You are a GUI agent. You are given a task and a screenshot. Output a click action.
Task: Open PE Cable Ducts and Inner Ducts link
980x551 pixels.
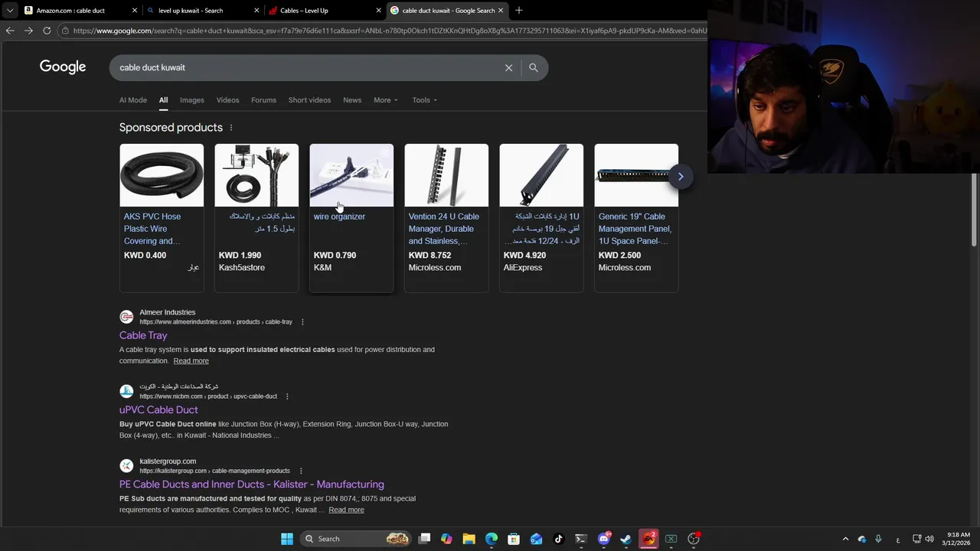pyautogui.click(x=252, y=484)
